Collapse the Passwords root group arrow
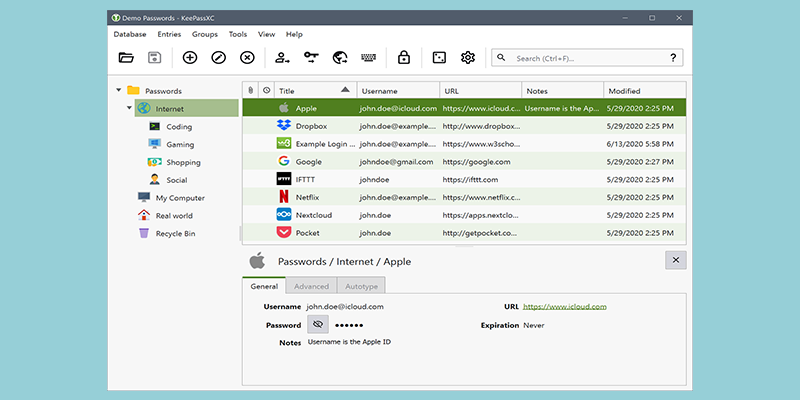 tap(118, 90)
